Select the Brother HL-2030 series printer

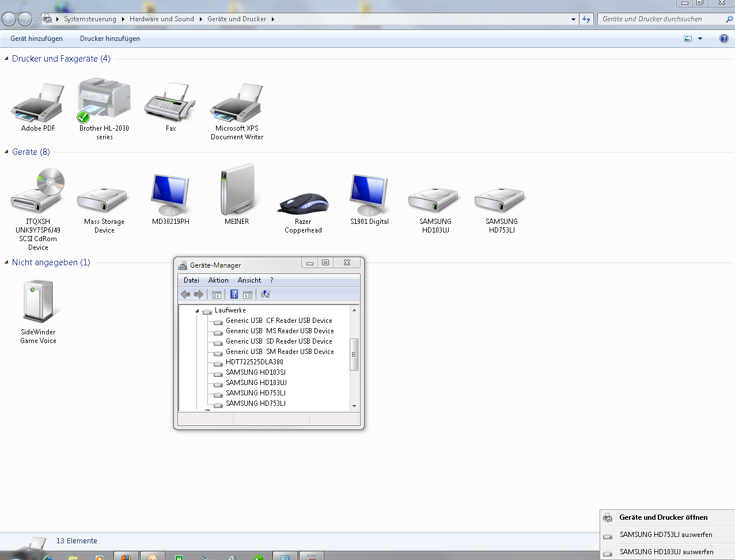pyautogui.click(x=104, y=101)
